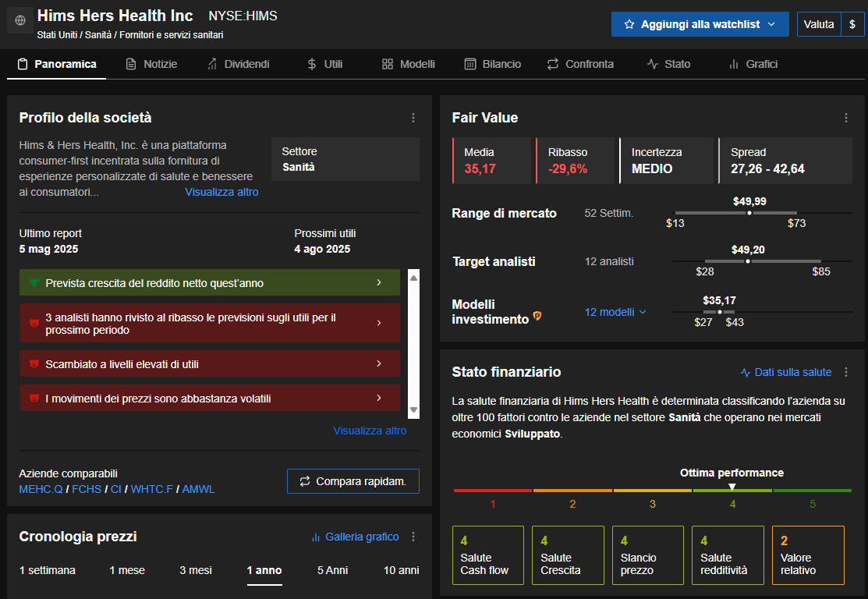Image resolution: width=868 pixels, height=599 pixels.
Task: Click the investment models range slider marker
Action: tap(720, 312)
